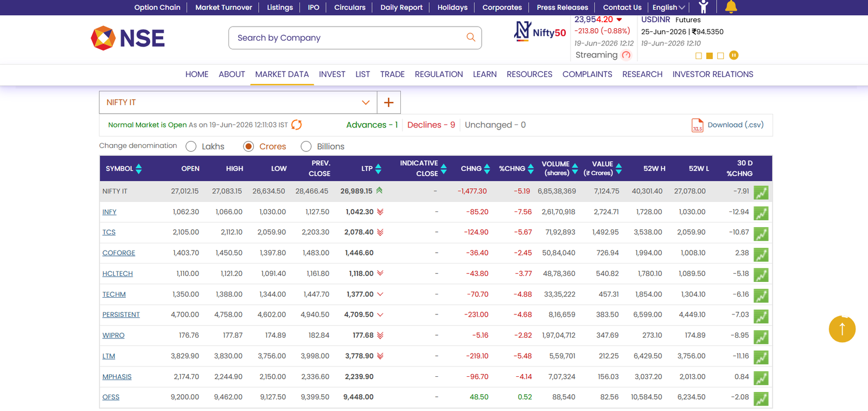The height and width of the screenshot is (411, 868).
Task: Open the accessibility figure icon
Action: click(704, 7)
